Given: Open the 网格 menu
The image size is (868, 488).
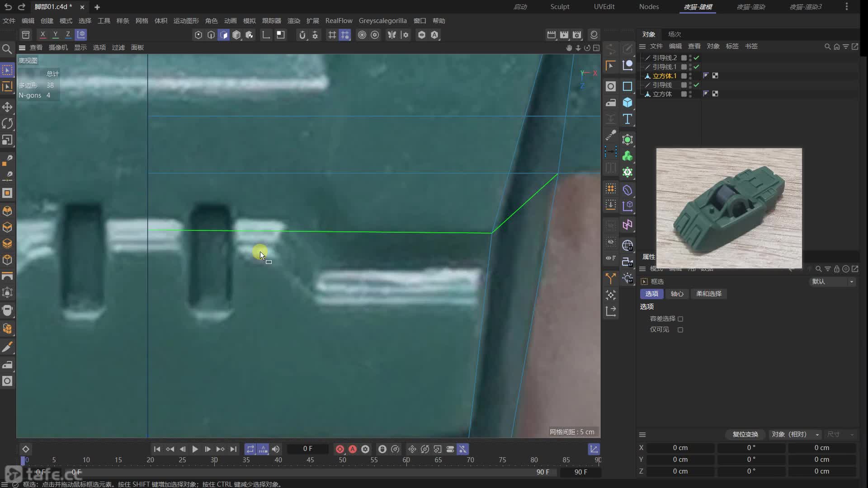Looking at the screenshot, I should point(142,21).
